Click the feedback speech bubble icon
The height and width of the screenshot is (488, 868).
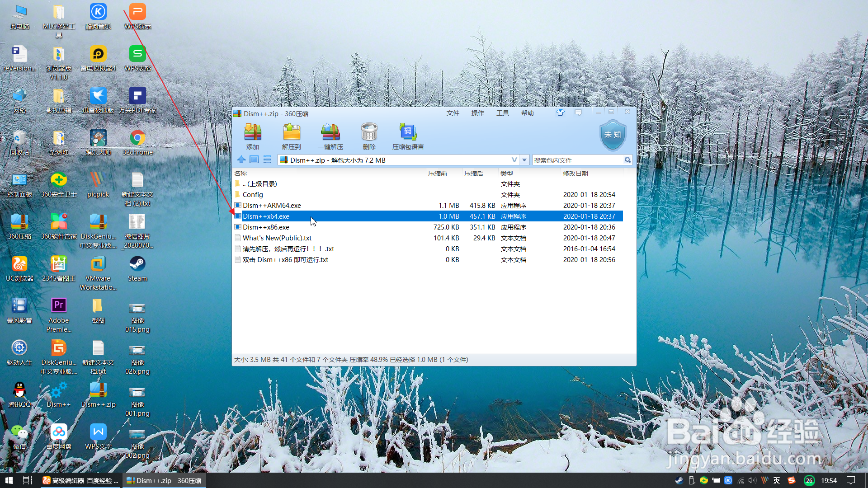(578, 113)
